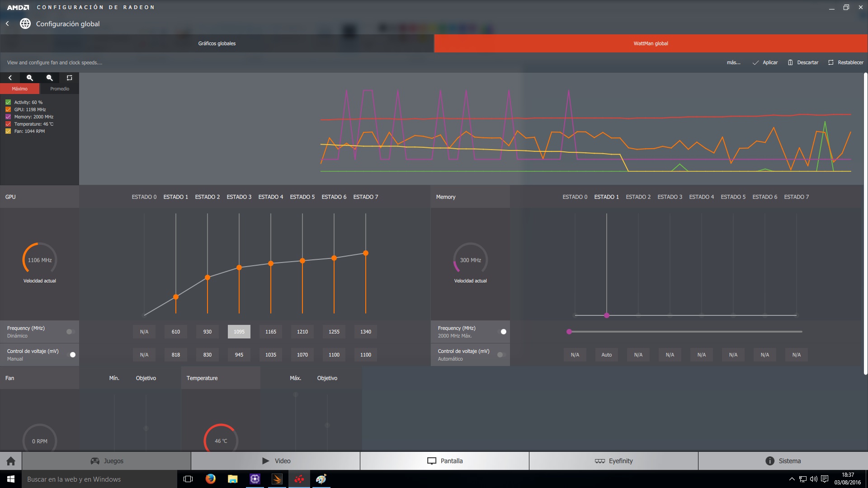868x488 pixels.
Task: Click Descartar to discard changes
Action: [x=803, y=62]
